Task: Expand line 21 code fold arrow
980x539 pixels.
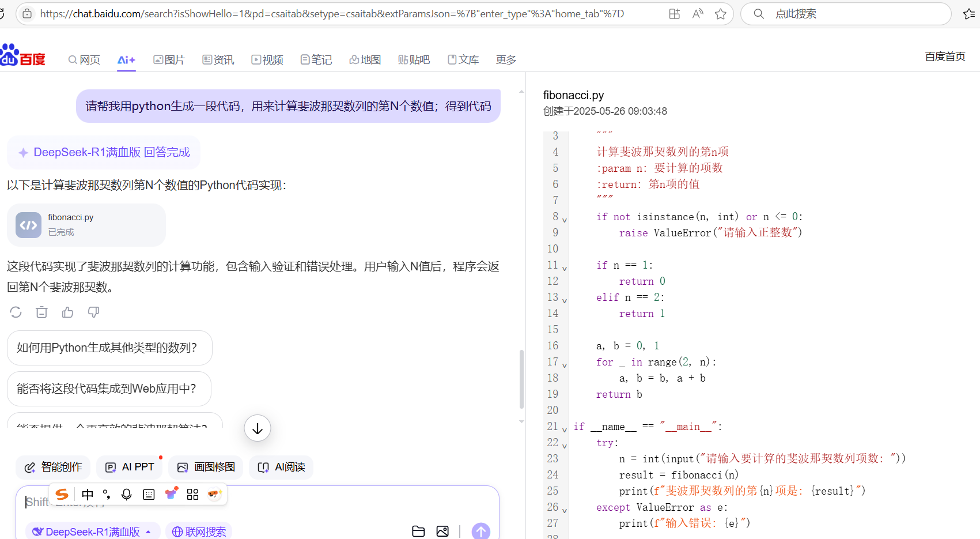Action: point(565,429)
